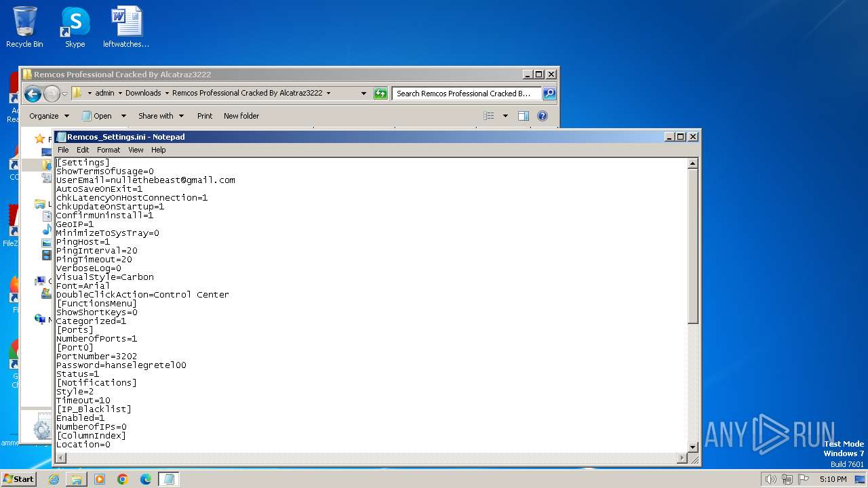Click the Explorer Forward navigation button

point(52,94)
